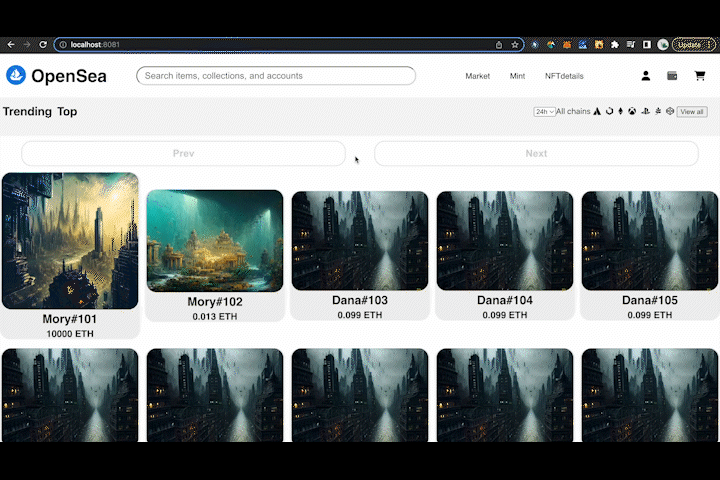This screenshot has height=480, width=720.
Task: Go back with browser back arrow
Action: coord(11,45)
